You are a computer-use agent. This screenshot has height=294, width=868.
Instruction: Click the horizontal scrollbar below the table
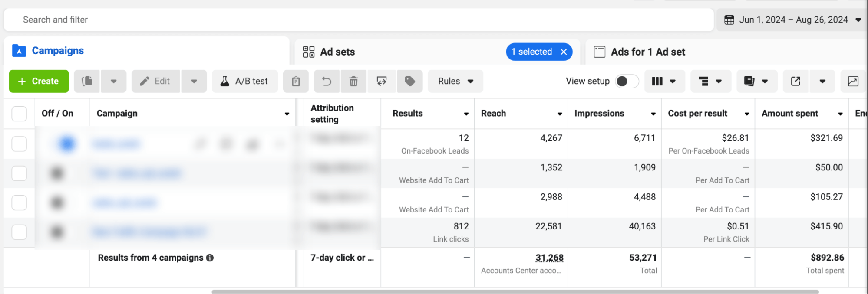click(515, 291)
